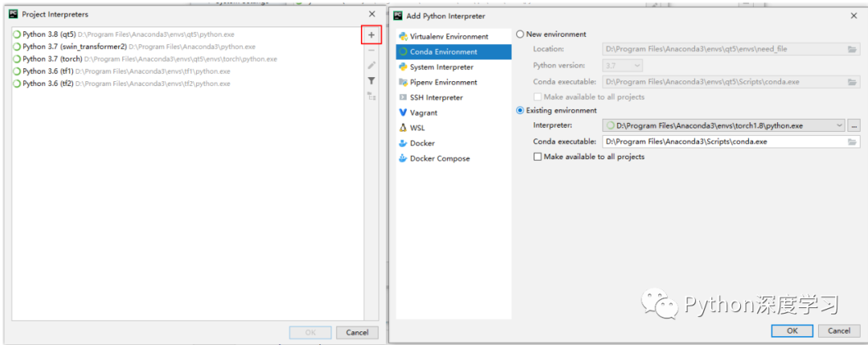Screen dimensions: 868x345
Task: Browse Location folder icon
Action: pos(853,49)
